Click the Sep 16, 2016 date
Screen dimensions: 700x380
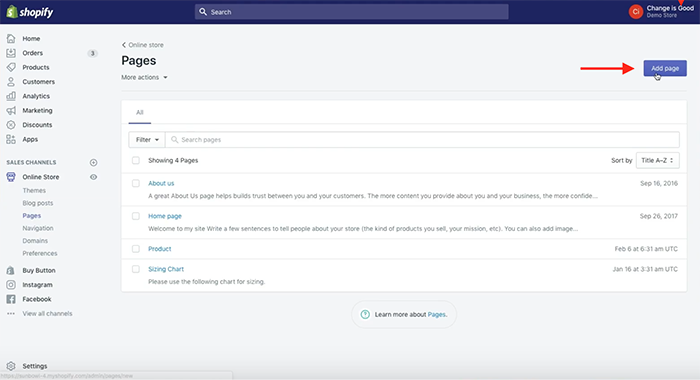(659, 183)
